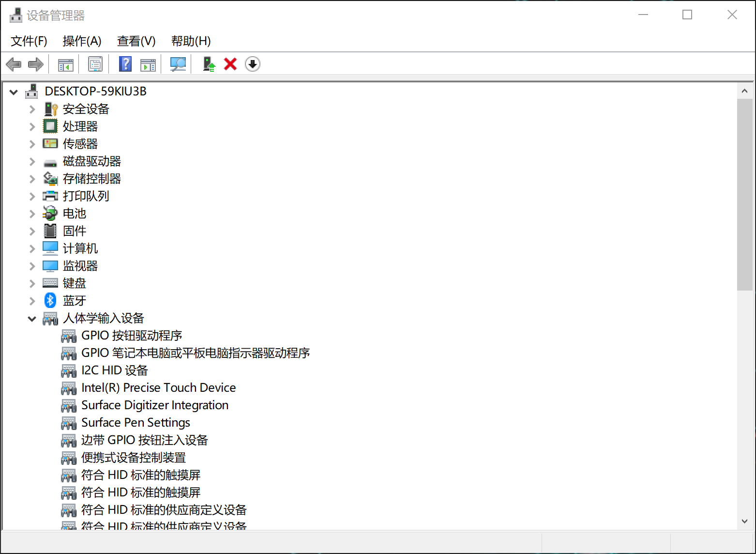Click the Forward arrow toolbar icon
756x554 pixels.
coord(36,64)
